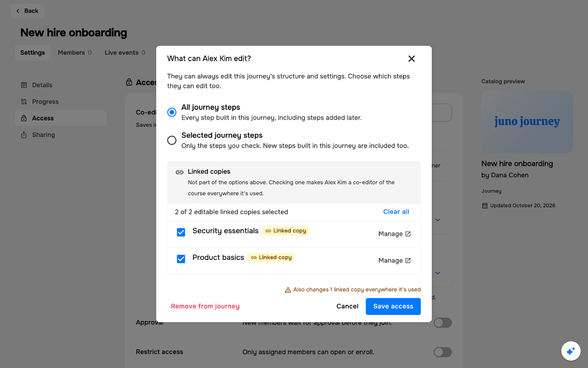Screen dimensions: 588x368
Task: Click Remove from journey
Action: coord(205,306)
